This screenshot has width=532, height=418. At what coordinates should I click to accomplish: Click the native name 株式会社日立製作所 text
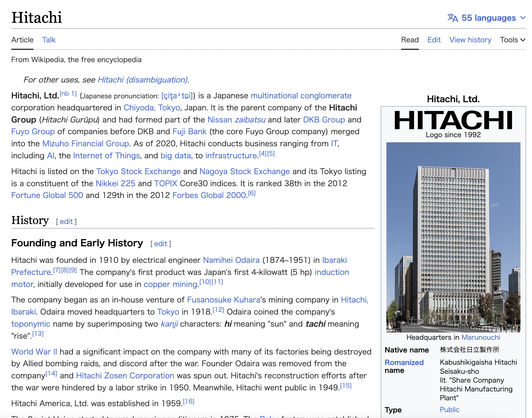point(470,350)
